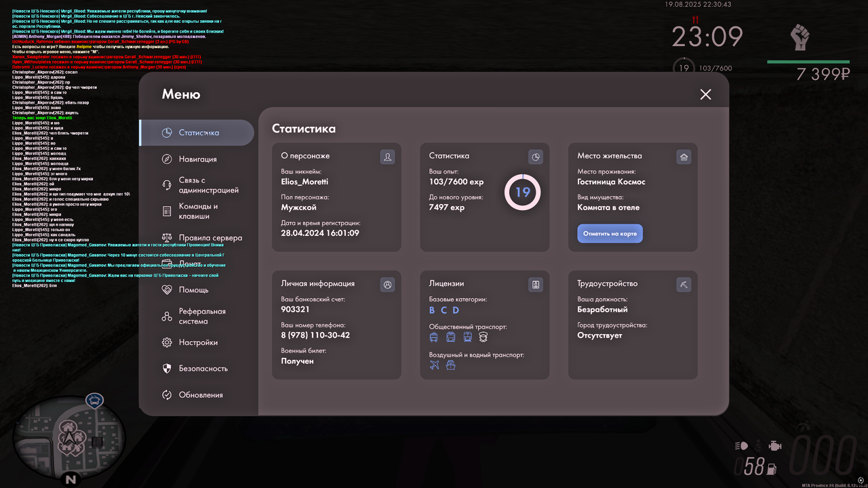
Task: Click the second public transport license icon
Action: (451, 337)
